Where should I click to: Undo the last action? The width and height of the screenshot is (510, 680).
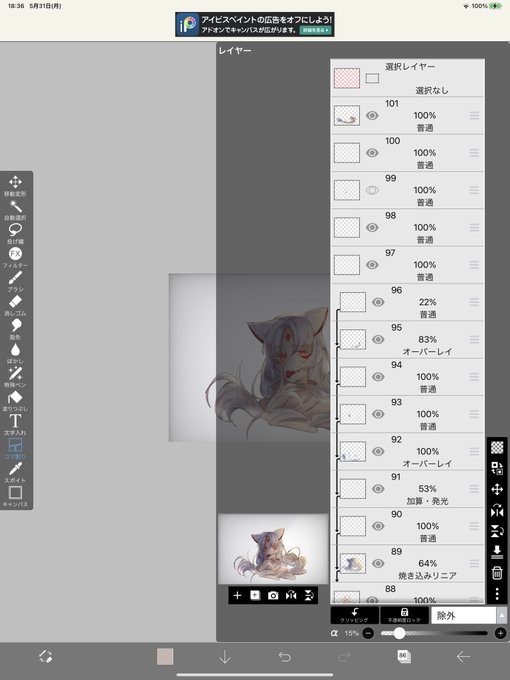[x=284, y=657]
